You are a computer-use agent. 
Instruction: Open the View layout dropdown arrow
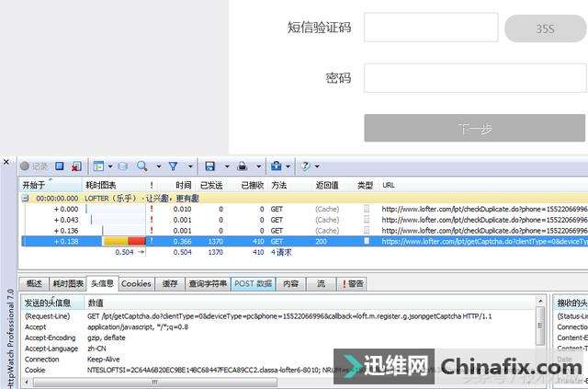pyautogui.click(x=110, y=166)
